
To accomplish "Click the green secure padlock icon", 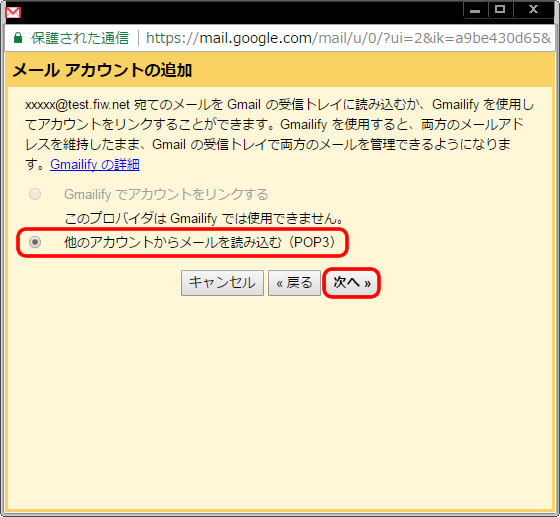I will 18,37.
